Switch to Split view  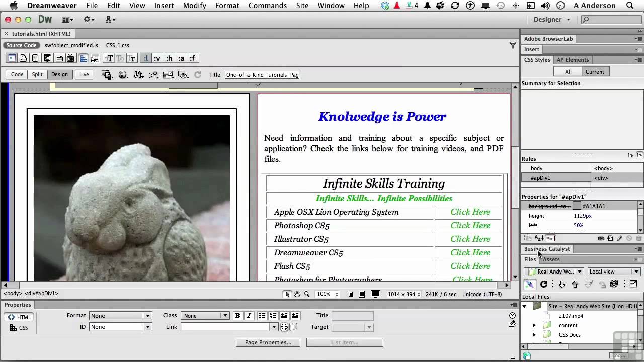(x=37, y=74)
